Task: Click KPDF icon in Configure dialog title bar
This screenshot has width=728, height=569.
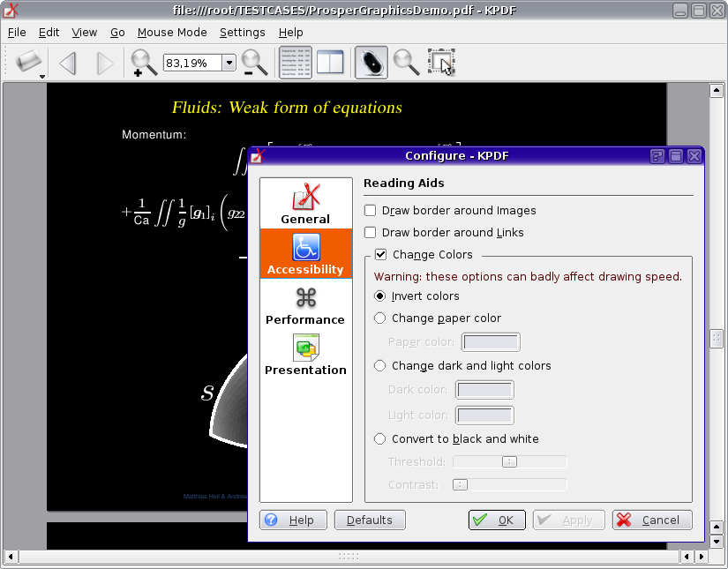Action: (x=258, y=156)
